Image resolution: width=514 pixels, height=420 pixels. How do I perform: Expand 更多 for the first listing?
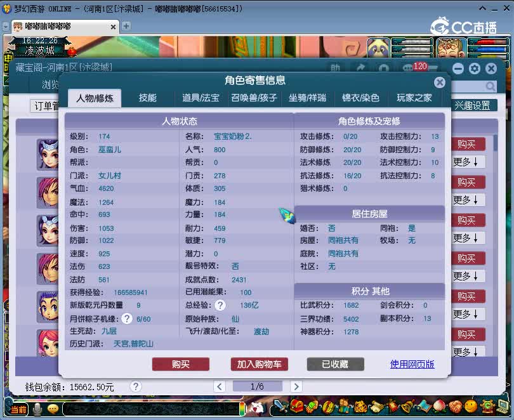point(468,162)
